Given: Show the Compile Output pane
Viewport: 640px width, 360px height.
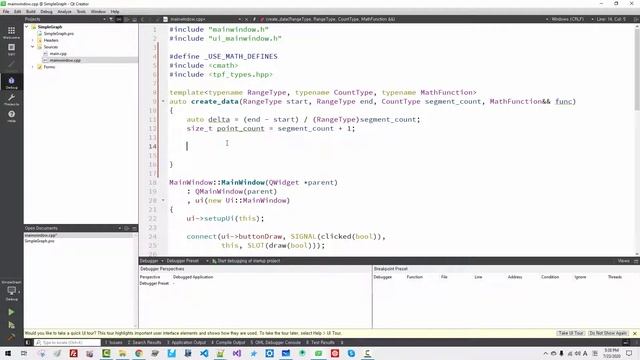Looking at the screenshot, I should 228,342.
